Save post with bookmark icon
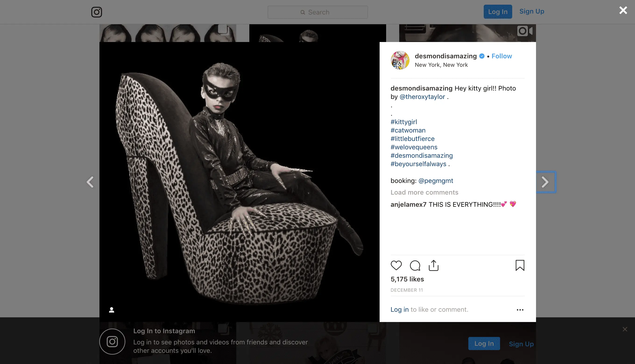 tap(520, 265)
